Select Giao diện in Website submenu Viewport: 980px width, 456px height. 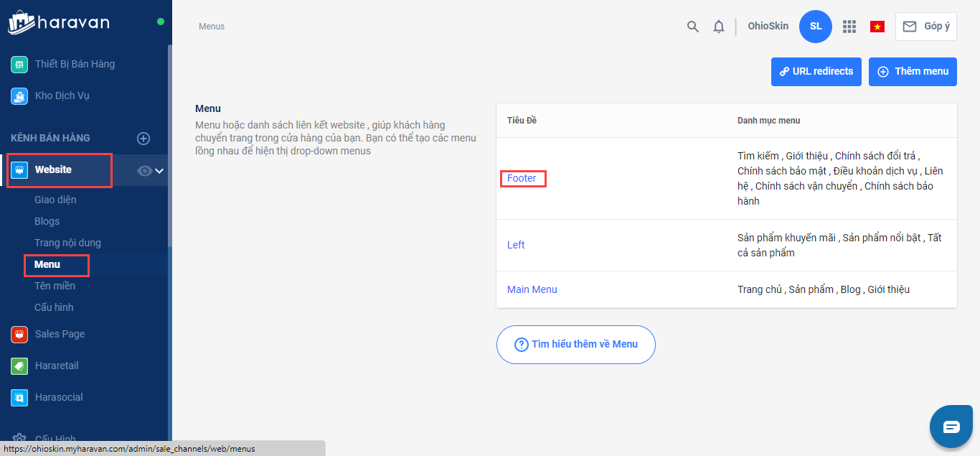(55, 200)
